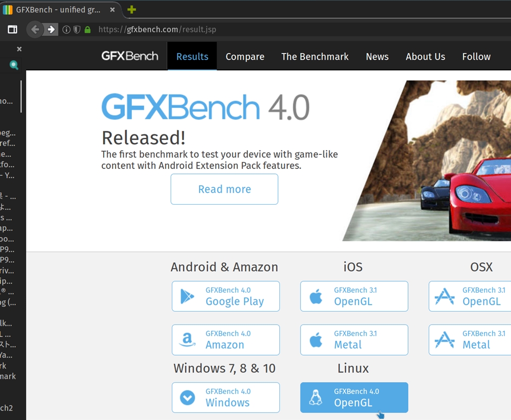
Task: Choose OSX GFXBench 3.1 Metal
Action: click(x=470, y=340)
